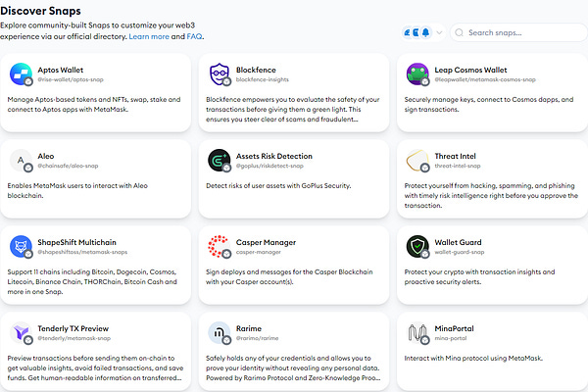This screenshot has width=588, height=392.
Task: Click the ShapeShift Multichain fox icon
Action: tap(21, 246)
